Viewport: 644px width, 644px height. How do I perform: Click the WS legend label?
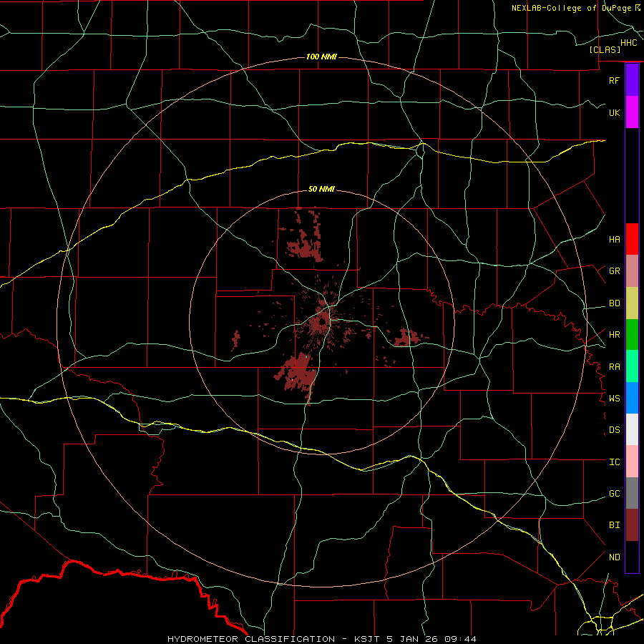614,399
